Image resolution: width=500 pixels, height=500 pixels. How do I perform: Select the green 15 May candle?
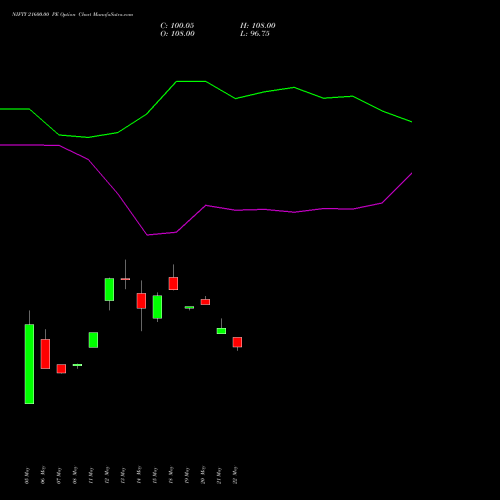(157, 307)
